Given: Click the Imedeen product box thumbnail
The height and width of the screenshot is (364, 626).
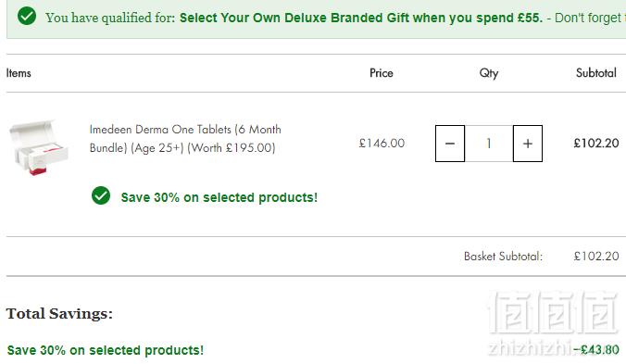Looking at the screenshot, I should (39, 147).
